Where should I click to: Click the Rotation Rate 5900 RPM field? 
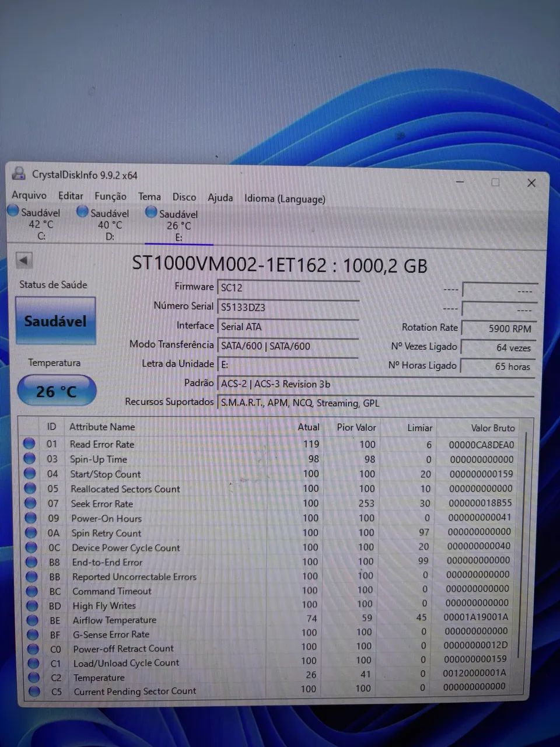tap(498, 329)
